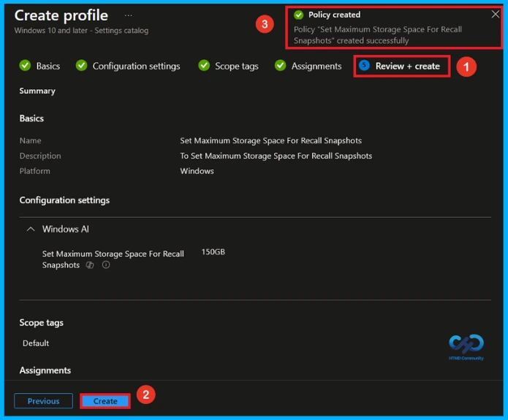Go to the Scope tags step

pos(237,66)
